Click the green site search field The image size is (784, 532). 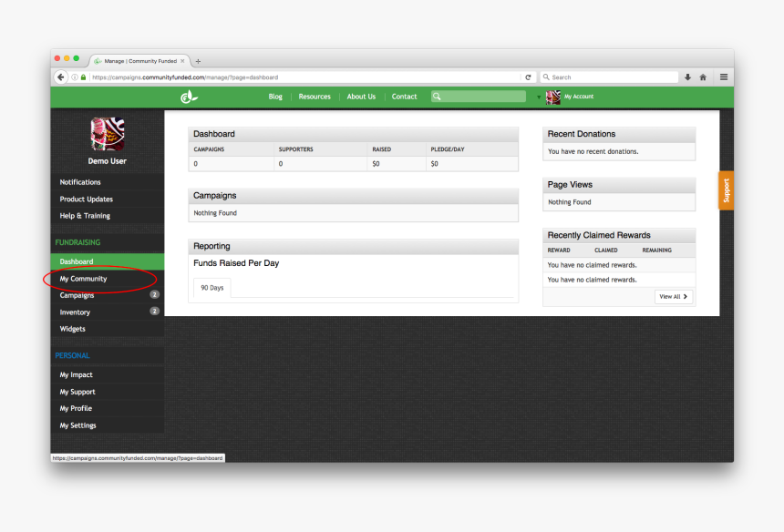pos(479,97)
